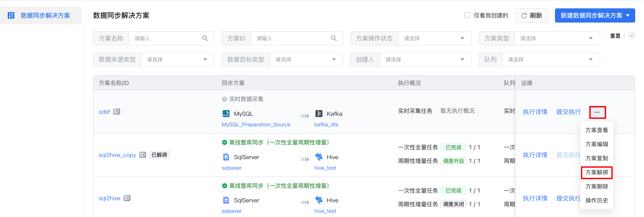This screenshot has width=644, height=217.
Task: Open the sql2hive_copy solution link
Action: click(117, 155)
